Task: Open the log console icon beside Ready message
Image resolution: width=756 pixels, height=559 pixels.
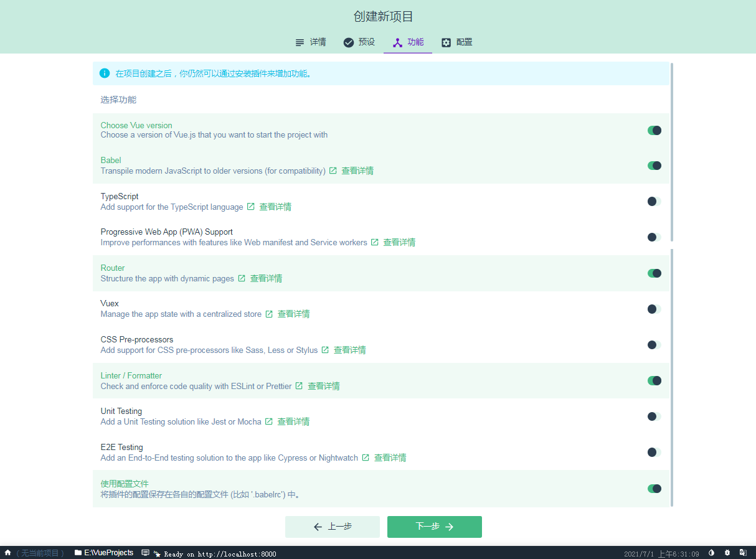Action: (x=145, y=553)
